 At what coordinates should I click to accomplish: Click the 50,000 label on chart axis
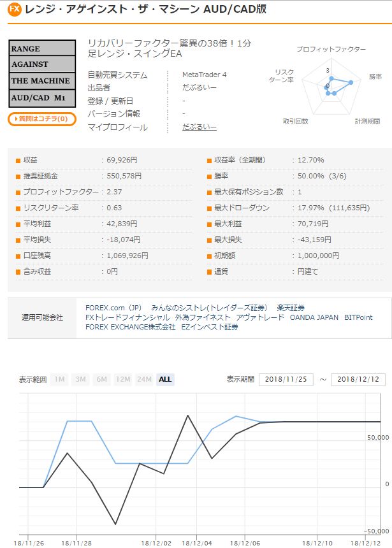point(378,437)
